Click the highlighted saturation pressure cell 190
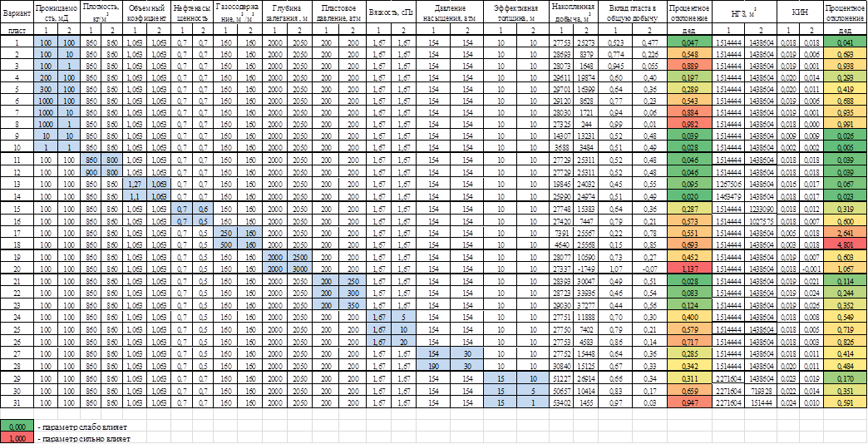The height and width of the screenshot is (444, 868). tap(433, 367)
